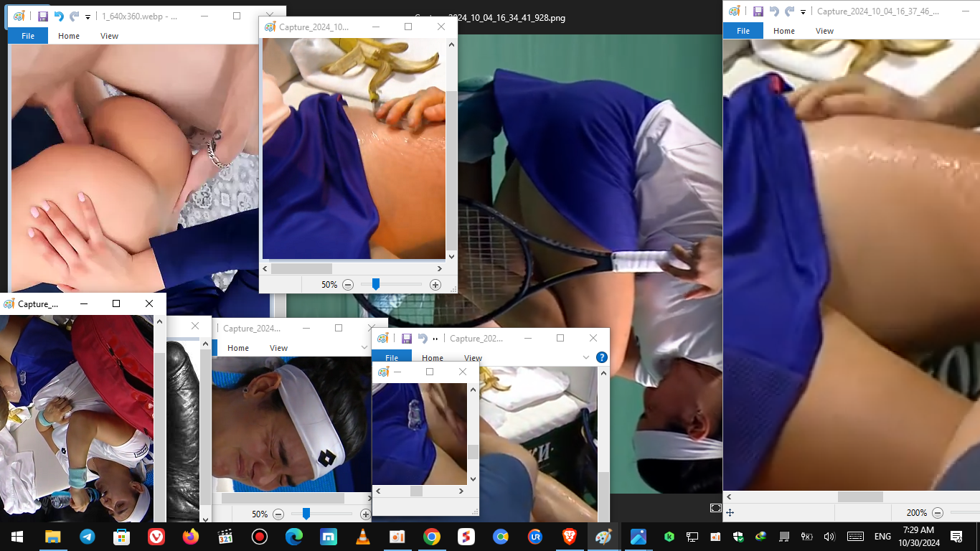Click the zoom out button beside 200%
980x551 pixels.
point(938,513)
